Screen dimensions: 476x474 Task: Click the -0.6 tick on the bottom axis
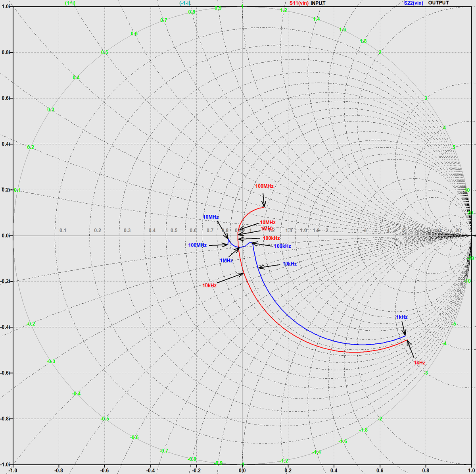tap(104, 470)
